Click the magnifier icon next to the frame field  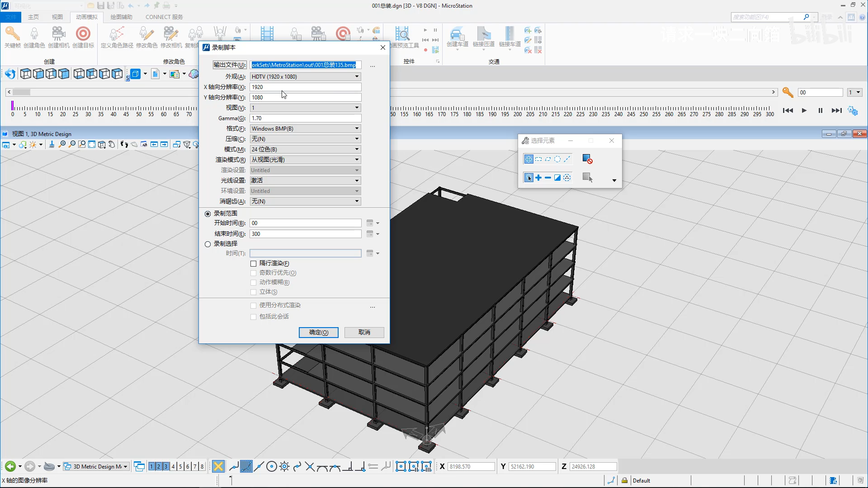788,92
